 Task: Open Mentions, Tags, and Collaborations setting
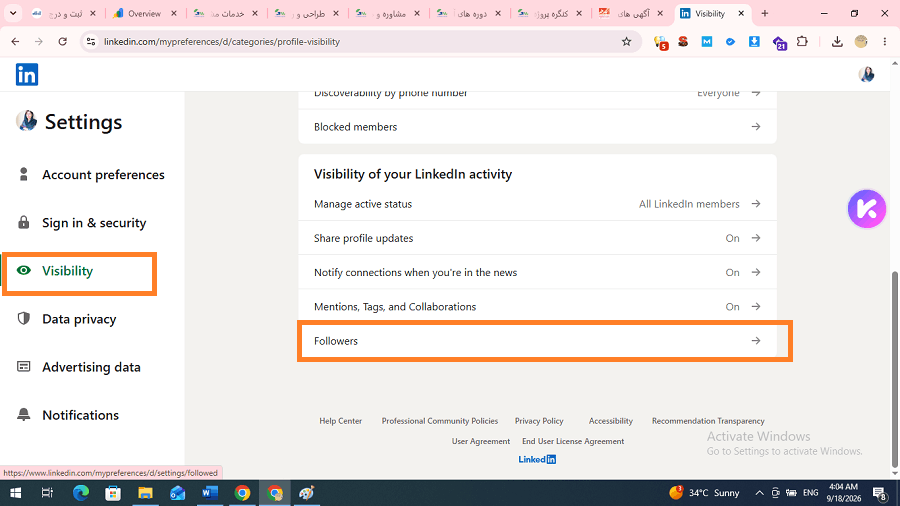pos(537,306)
